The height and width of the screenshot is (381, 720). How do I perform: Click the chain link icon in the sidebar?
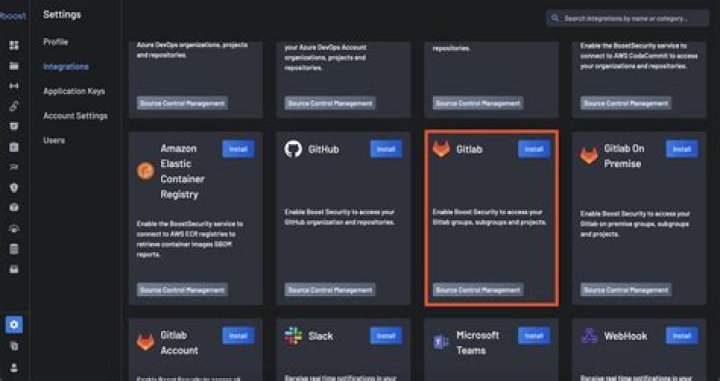(x=14, y=106)
